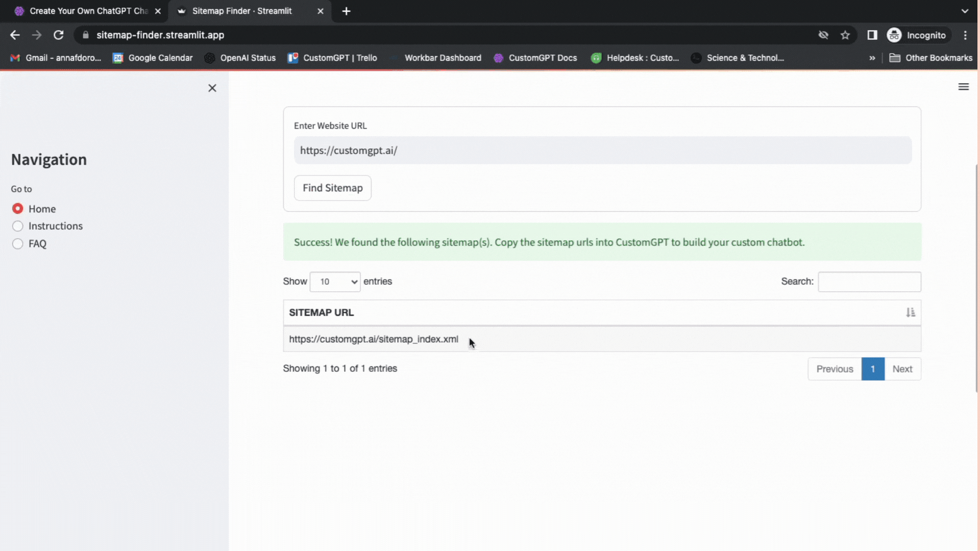This screenshot has width=980, height=551.
Task: Close the Navigation sidebar with the X icon
Action: [212, 88]
